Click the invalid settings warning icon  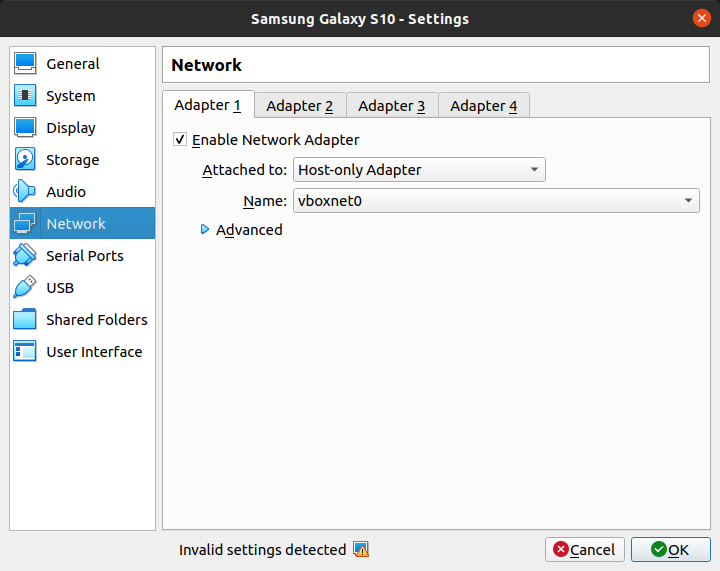(x=361, y=549)
